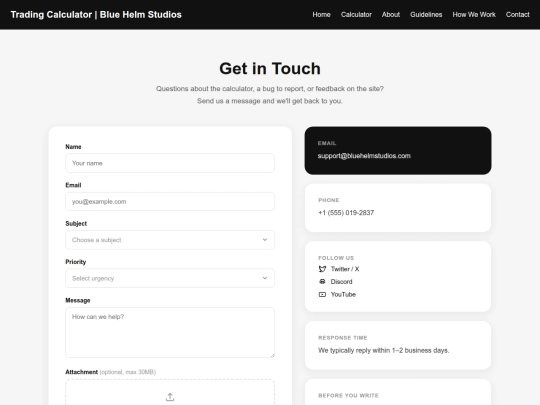540x405 pixels.
Task: Open Guidelines in the top navigation
Action: [x=426, y=14]
